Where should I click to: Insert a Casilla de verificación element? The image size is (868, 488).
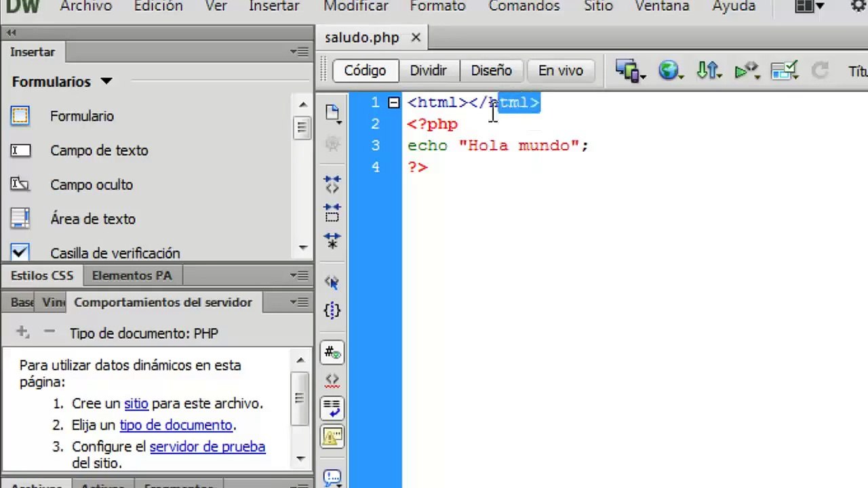point(95,253)
